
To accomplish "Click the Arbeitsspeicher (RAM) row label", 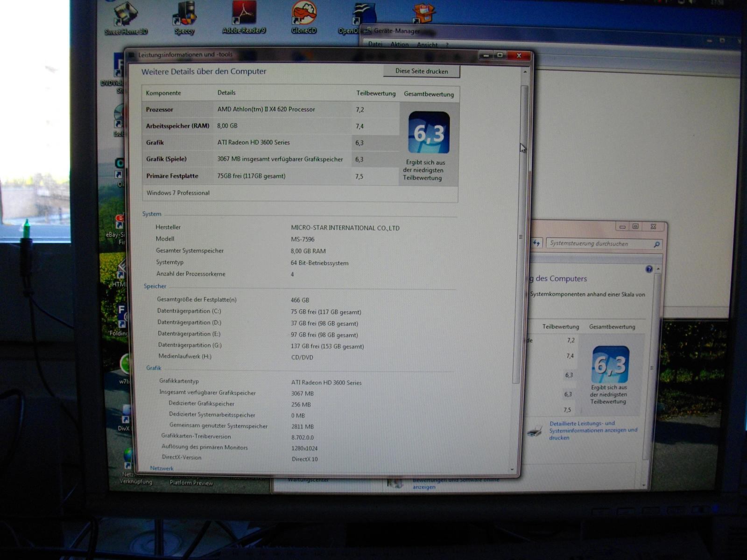I will click(x=177, y=126).
